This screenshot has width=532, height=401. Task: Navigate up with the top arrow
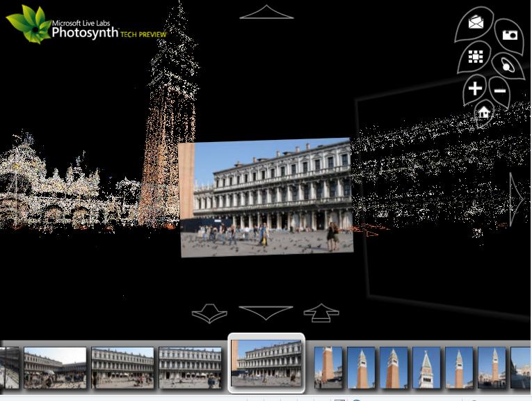tap(266, 13)
